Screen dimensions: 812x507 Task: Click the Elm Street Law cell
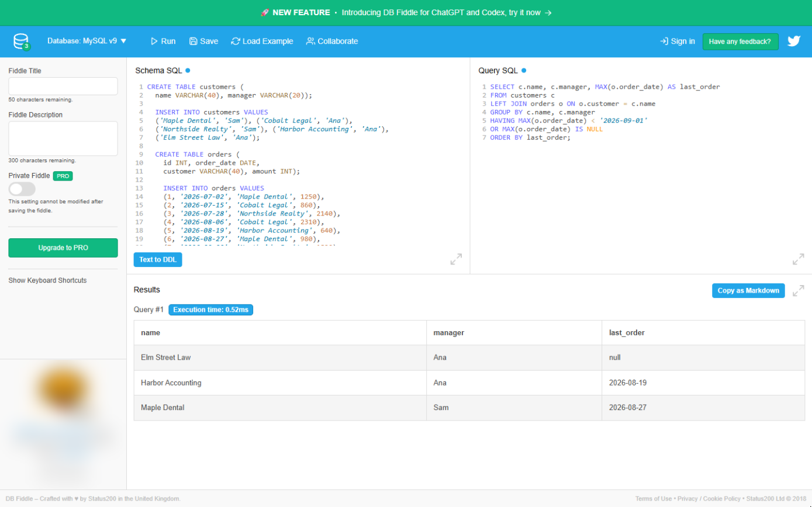click(280, 357)
